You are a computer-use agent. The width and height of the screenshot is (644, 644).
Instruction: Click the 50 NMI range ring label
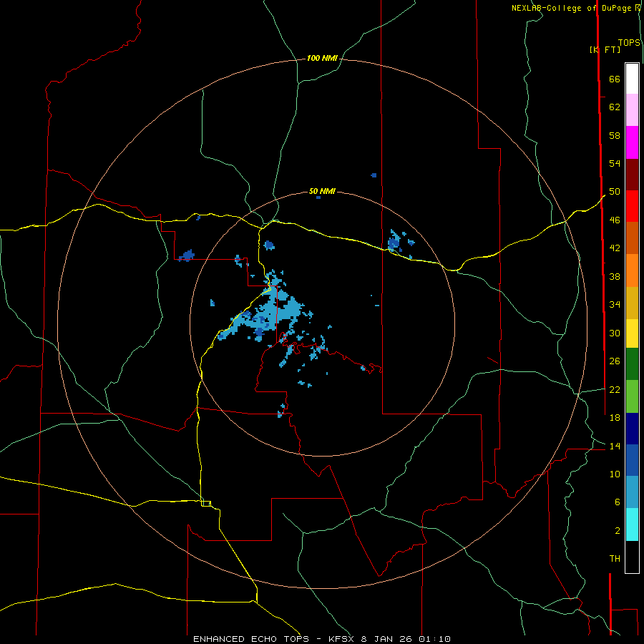tap(322, 191)
